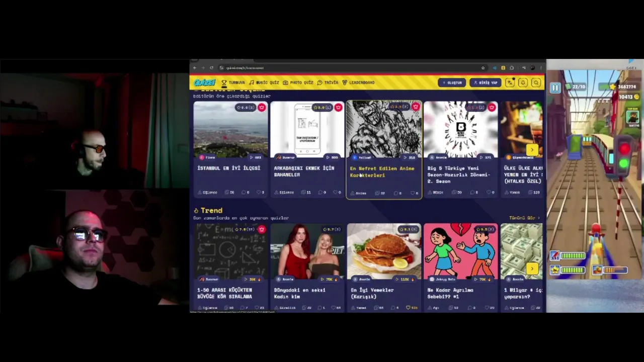Open the İstanbul En İyi İlçesi quiz thumbnail
This screenshot has height=362, width=644.
point(231,130)
